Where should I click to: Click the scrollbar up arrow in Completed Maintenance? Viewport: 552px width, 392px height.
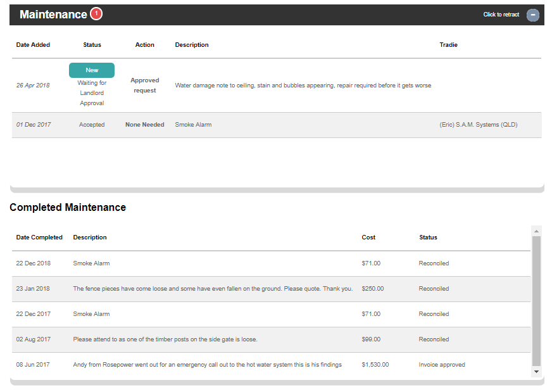click(x=536, y=231)
